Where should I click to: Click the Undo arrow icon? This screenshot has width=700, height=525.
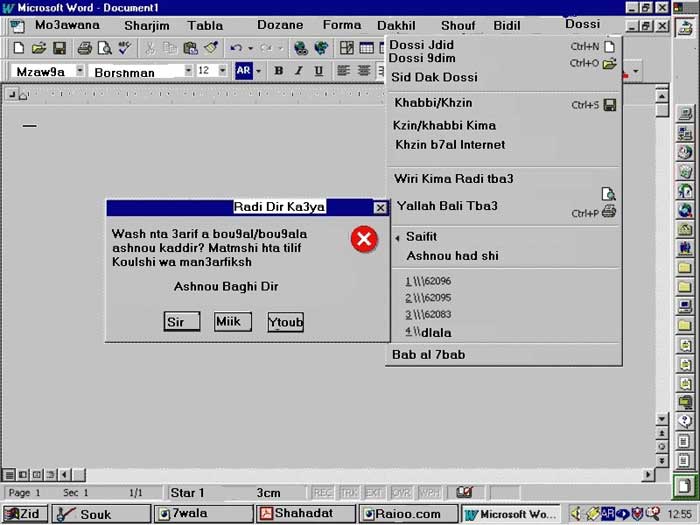(236, 47)
